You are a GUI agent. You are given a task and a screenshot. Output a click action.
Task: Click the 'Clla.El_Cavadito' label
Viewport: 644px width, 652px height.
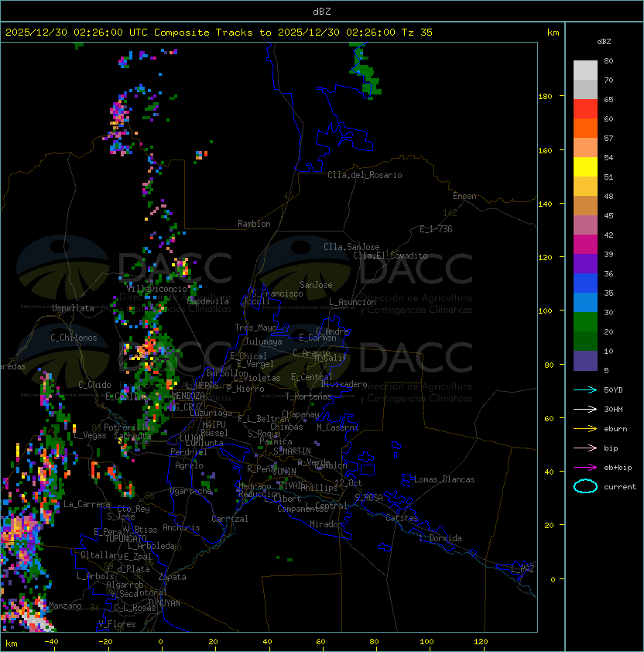tap(390, 256)
